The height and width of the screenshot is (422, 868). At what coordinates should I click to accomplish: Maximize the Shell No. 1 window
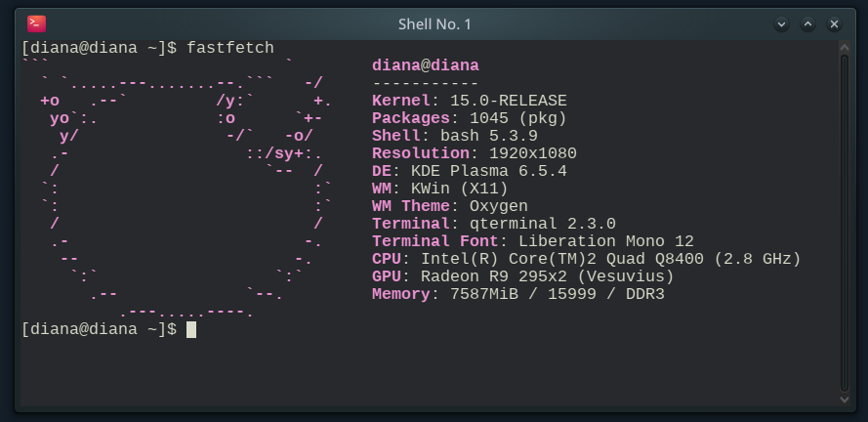(x=808, y=23)
